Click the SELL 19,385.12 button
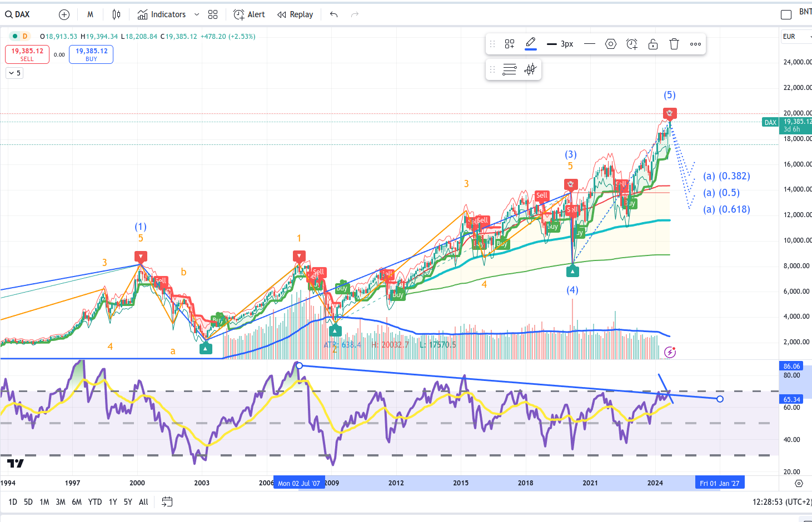 coord(27,54)
